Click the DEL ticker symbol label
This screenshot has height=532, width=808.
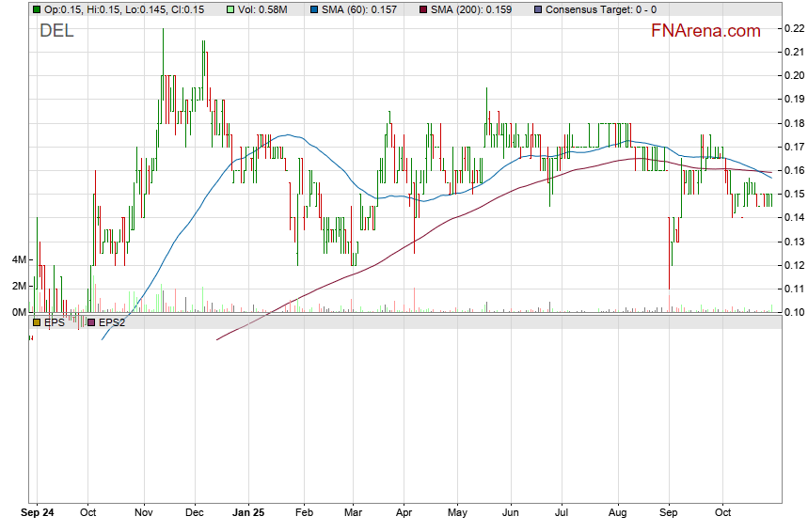click(56, 31)
